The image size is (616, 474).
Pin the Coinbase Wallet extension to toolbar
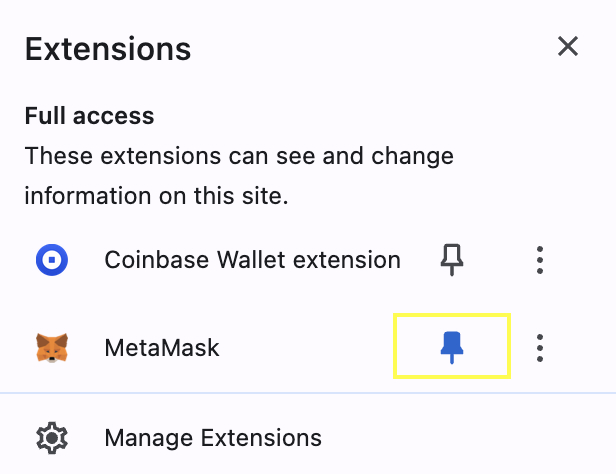click(452, 260)
